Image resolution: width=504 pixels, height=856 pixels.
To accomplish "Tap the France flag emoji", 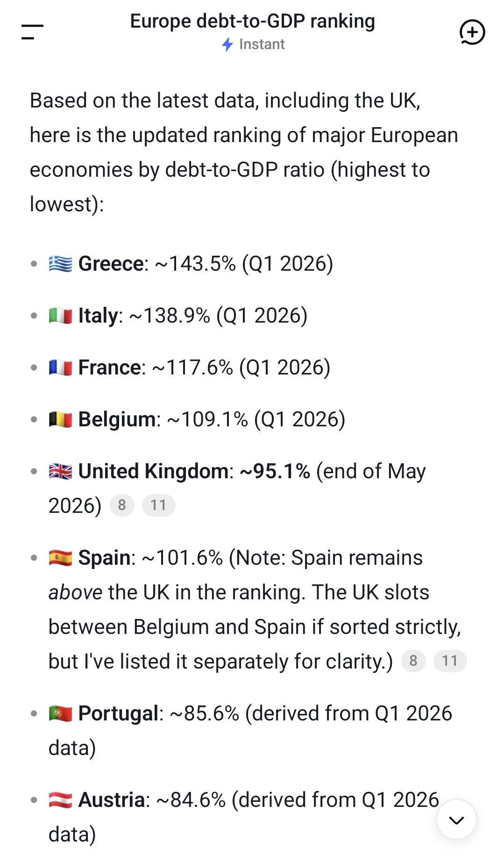I will point(60,368).
